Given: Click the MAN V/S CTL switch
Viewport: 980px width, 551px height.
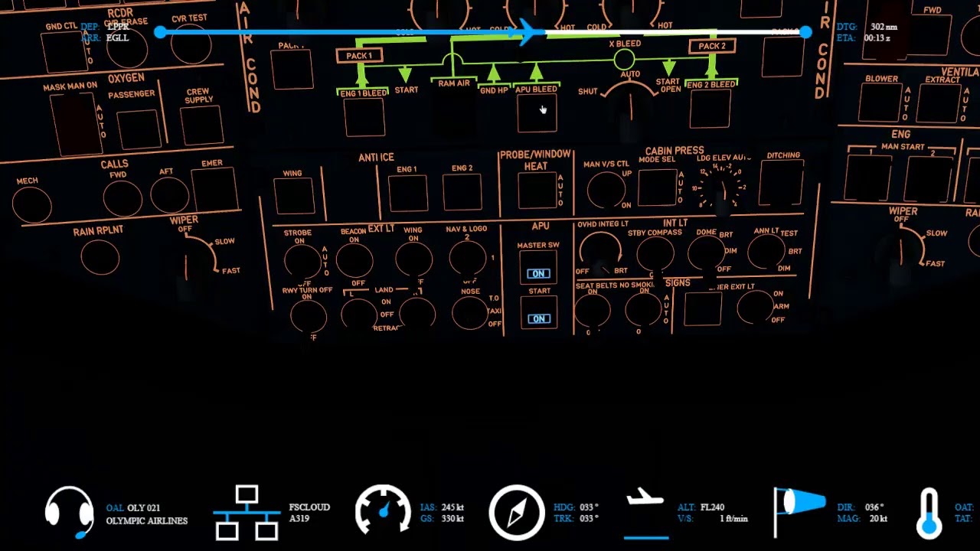Looking at the screenshot, I should [x=606, y=189].
